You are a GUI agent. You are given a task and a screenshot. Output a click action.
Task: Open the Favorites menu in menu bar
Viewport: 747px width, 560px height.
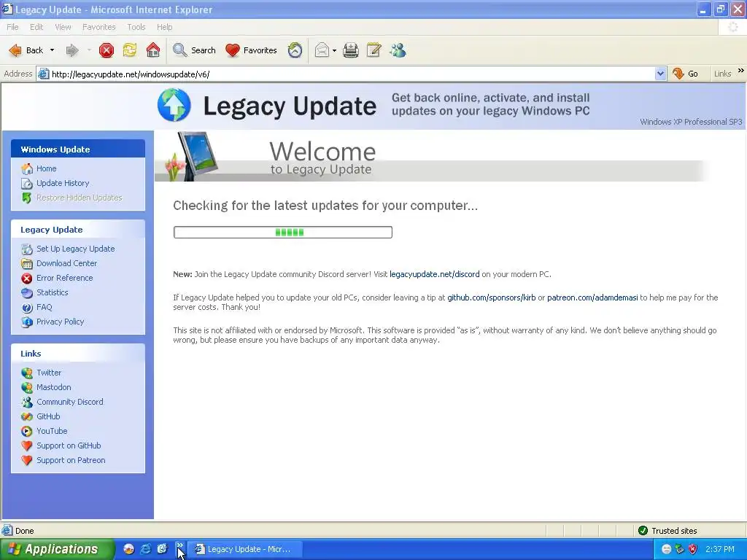pos(99,27)
